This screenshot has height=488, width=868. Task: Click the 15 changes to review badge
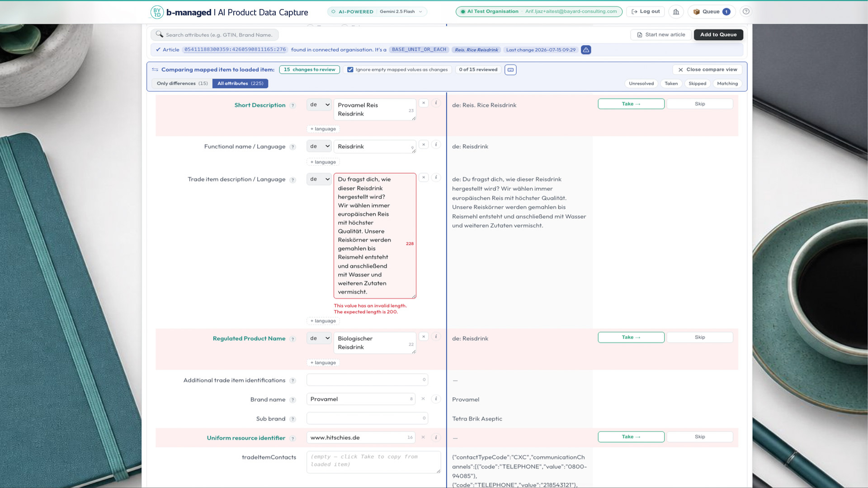click(309, 70)
